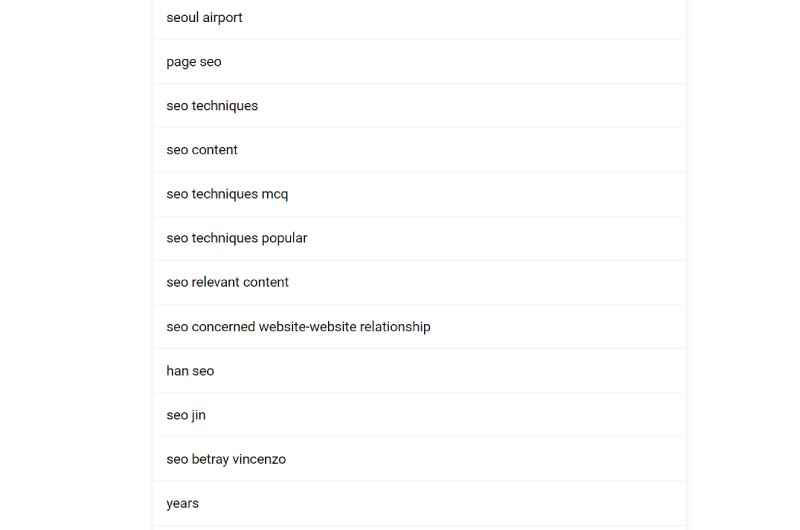Click the 'seo content' list item
The height and width of the screenshot is (530, 800).
coord(419,150)
